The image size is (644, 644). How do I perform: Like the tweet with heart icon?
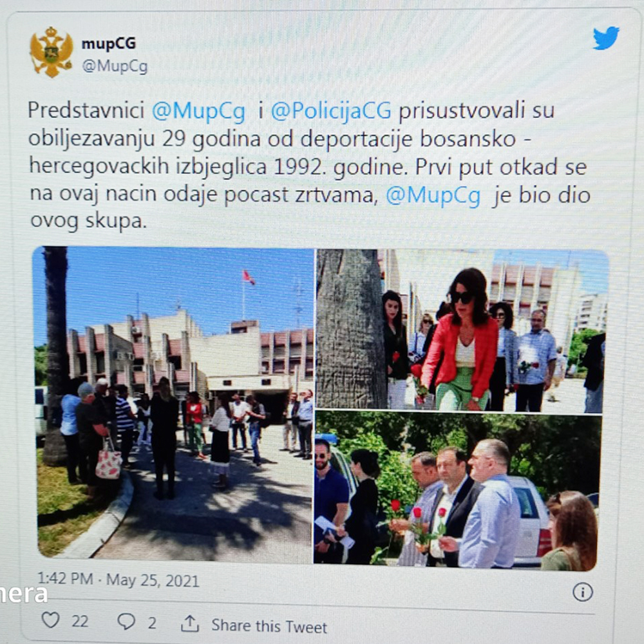coord(51,620)
